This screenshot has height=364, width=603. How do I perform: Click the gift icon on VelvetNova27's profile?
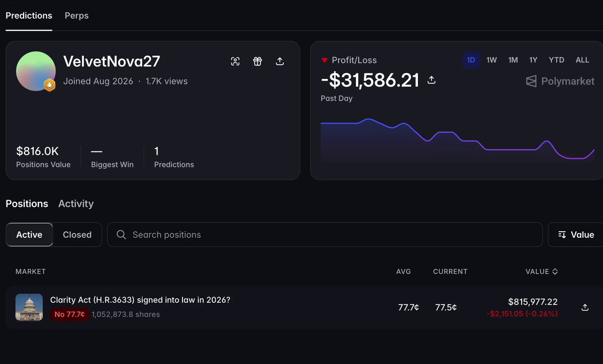(x=257, y=61)
